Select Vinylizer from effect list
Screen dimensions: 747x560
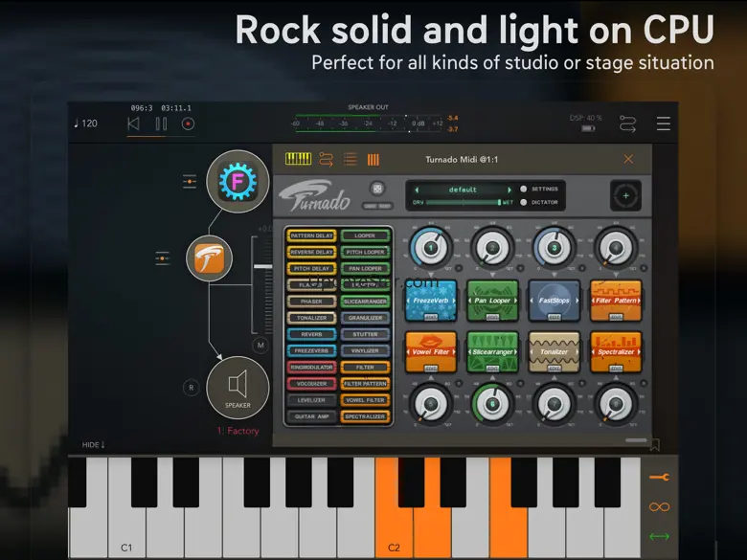pos(365,350)
